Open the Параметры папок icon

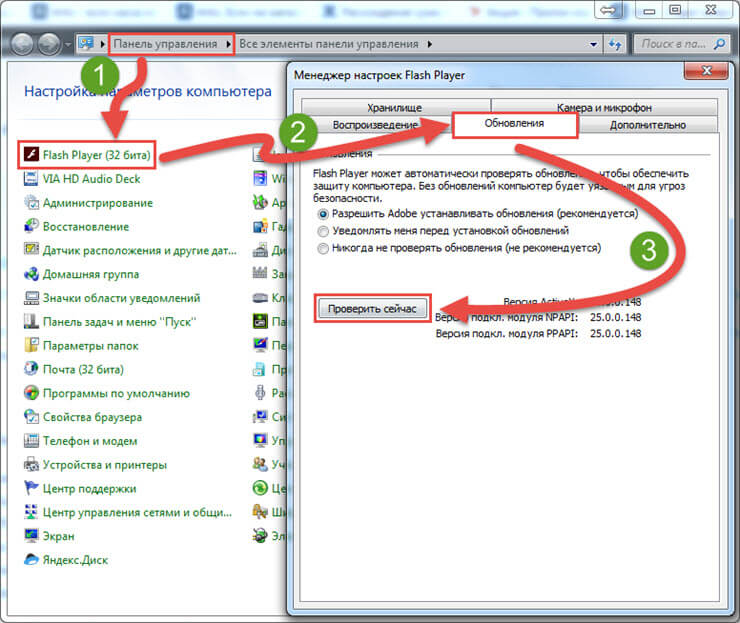[32, 345]
